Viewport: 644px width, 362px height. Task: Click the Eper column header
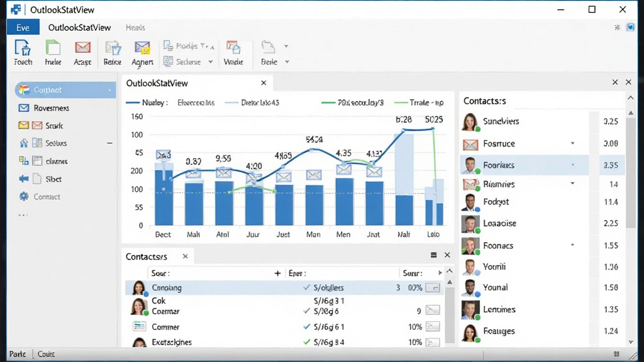pos(297,273)
